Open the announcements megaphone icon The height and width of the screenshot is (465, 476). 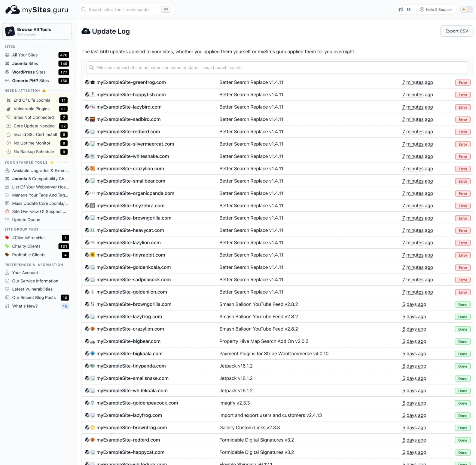coord(401,10)
